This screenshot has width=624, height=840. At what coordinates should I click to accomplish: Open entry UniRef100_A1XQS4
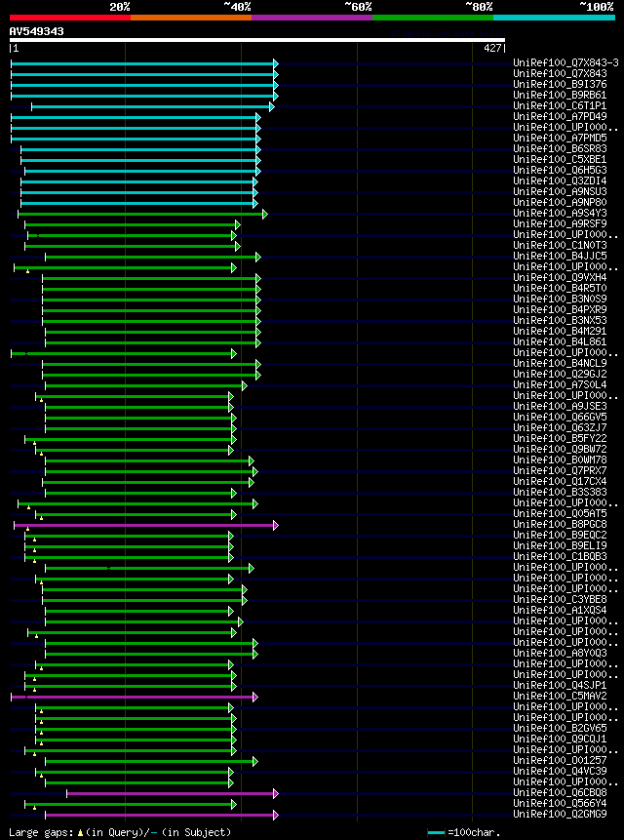tap(560, 610)
